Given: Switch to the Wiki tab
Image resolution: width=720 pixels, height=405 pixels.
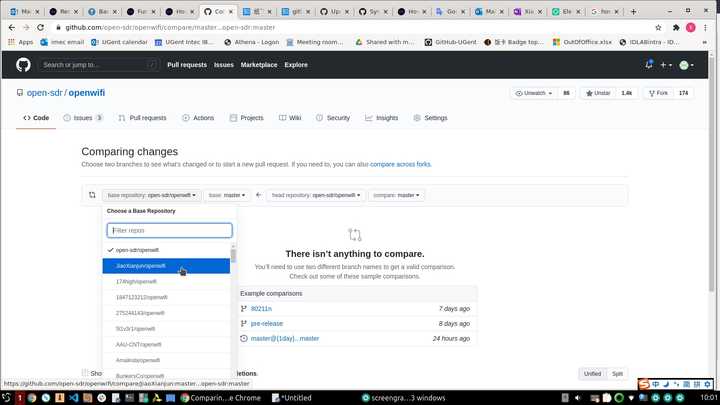Looking at the screenshot, I should click(290, 118).
